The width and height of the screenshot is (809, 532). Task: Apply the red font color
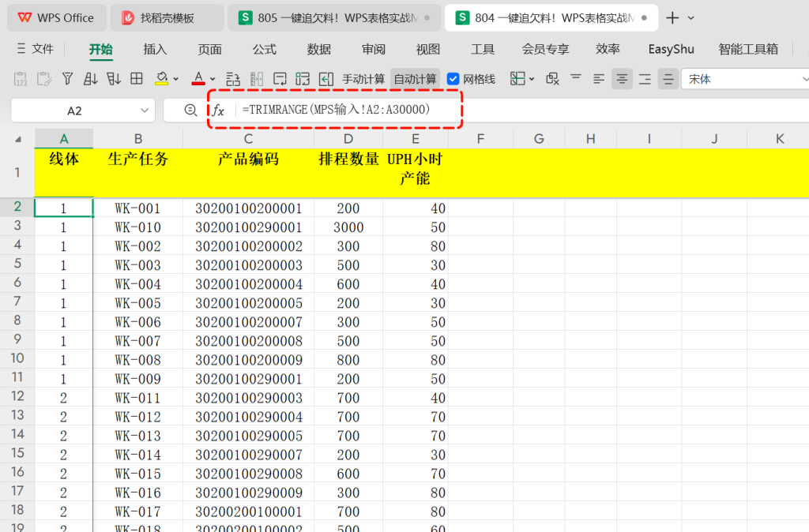point(198,79)
